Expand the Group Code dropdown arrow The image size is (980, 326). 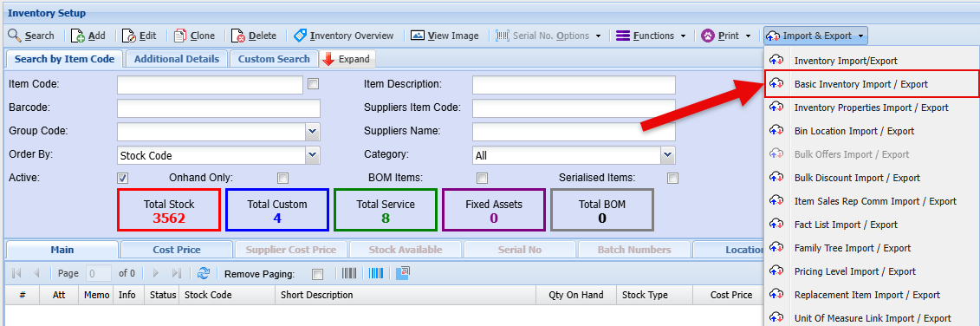[x=313, y=132]
